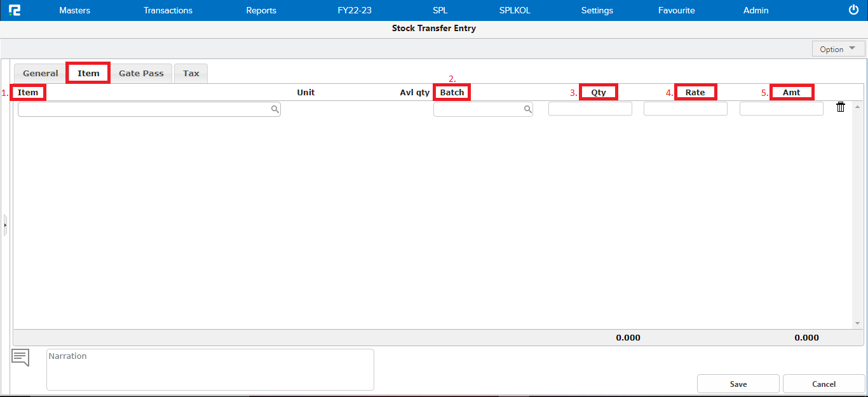Delete the row using trash icon
The width and height of the screenshot is (868, 397).
click(x=841, y=107)
